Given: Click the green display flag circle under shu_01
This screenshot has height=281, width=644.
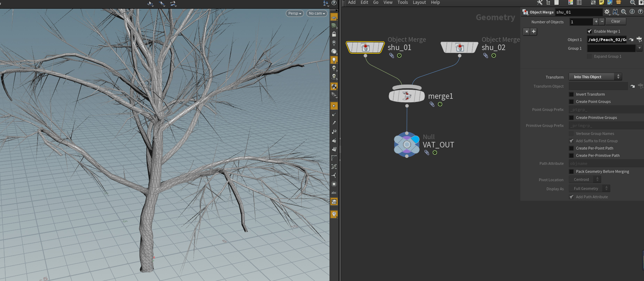Looking at the screenshot, I should [x=399, y=56].
